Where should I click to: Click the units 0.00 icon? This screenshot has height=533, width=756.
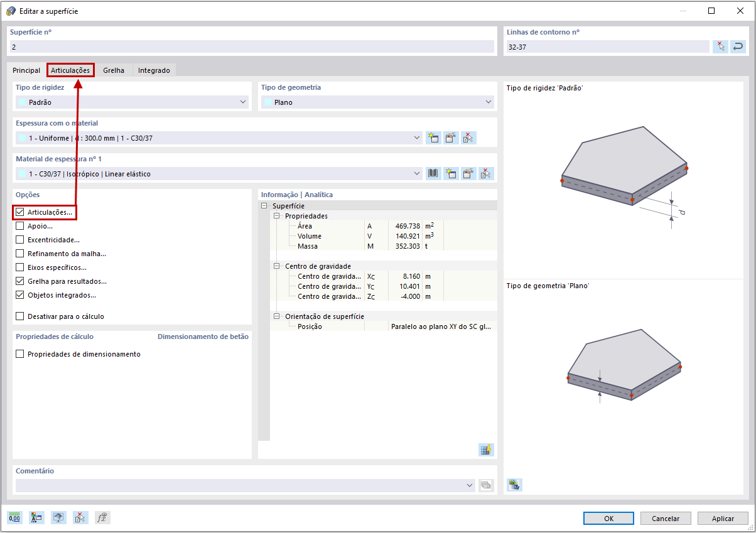tap(14, 518)
